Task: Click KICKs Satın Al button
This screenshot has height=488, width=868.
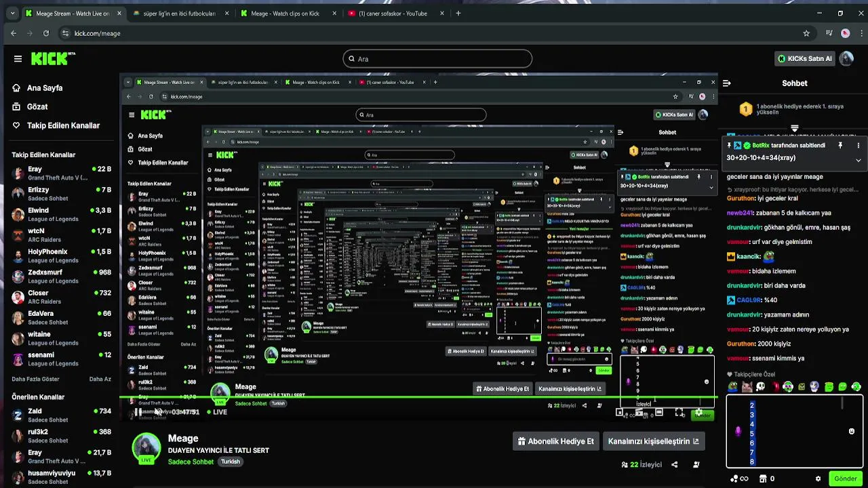Action: (805, 59)
